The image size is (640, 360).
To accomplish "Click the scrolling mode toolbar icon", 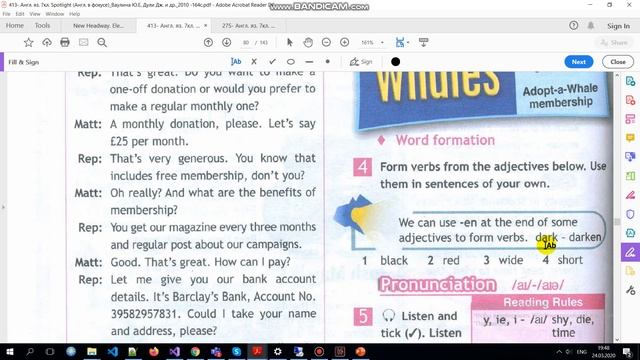I will pos(423,42).
